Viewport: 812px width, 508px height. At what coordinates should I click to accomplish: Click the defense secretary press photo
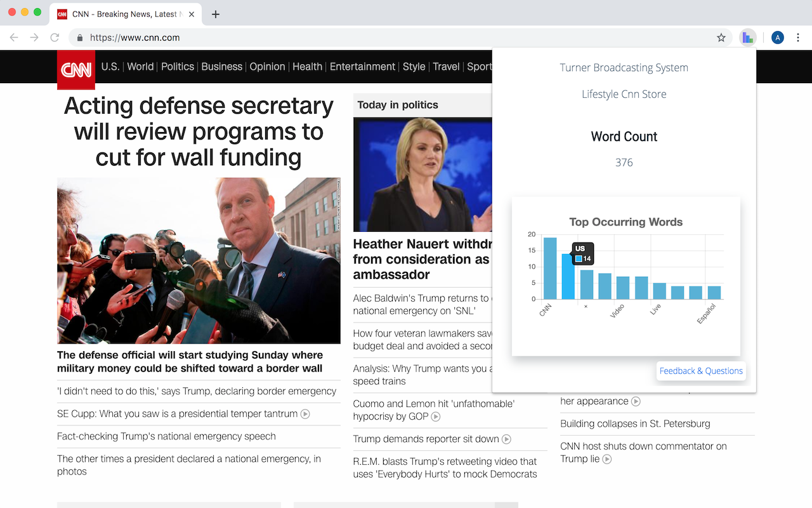pyautogui.click(x=199, y=260)
